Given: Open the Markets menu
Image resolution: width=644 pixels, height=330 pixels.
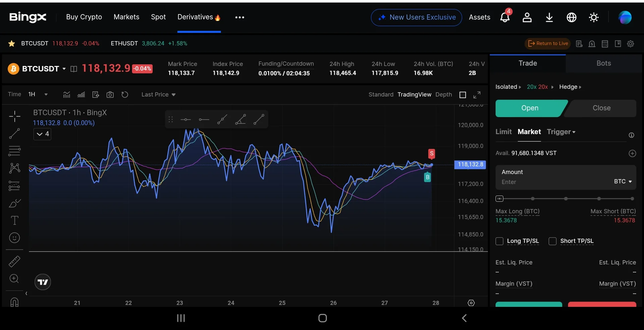Looking at the screenshot, I should pyautogui.click(x=126, y=17).
